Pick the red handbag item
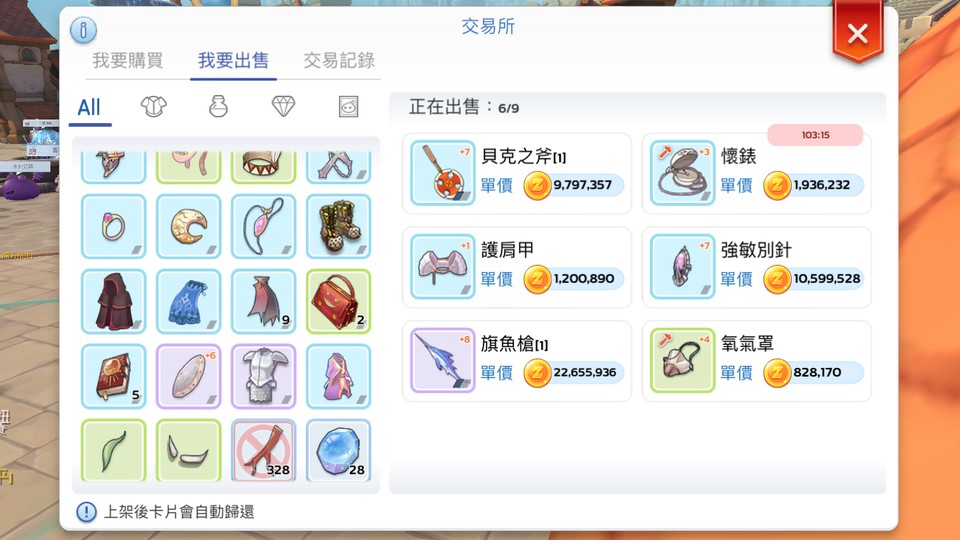The height and width of the screenshot is (540, 960). click(x=339, y=301)
